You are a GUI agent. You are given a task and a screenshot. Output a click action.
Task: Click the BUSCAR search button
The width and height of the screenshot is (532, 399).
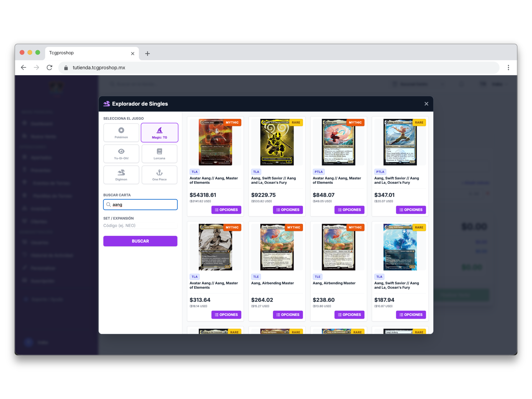[x=140, y=241]
